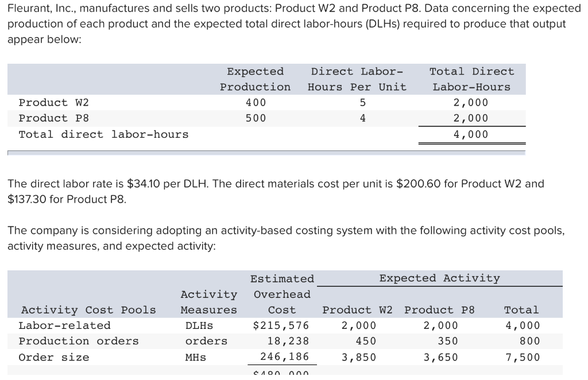The height and width of the screenshot is (380, 588).
Task: Click the 'Total Direct Labor-Hours' header
Action: pos(472,79)
